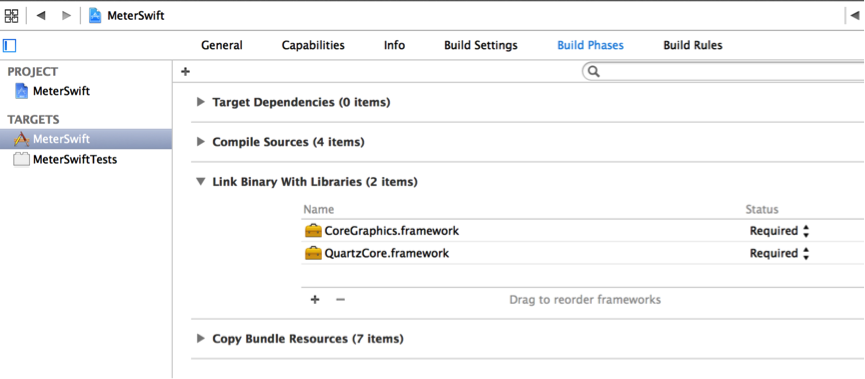Add a framework with the plus button
Screen dimensions: 865x379
[315, 300]
